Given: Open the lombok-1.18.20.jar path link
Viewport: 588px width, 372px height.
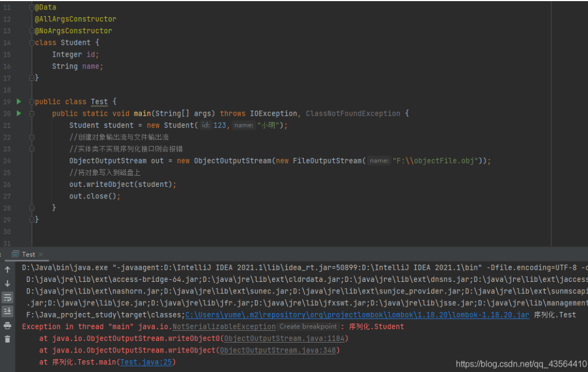Looking at the screenshot, I should coord(357,315).
